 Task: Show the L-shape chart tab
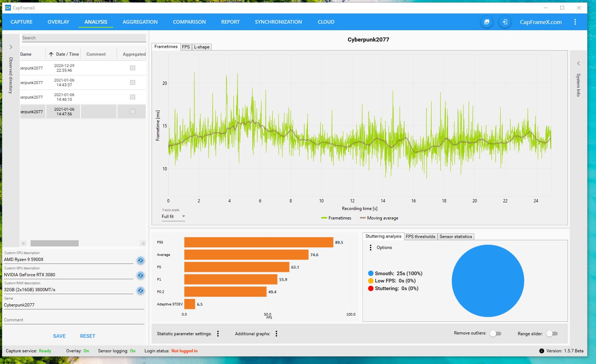(201, 47)
